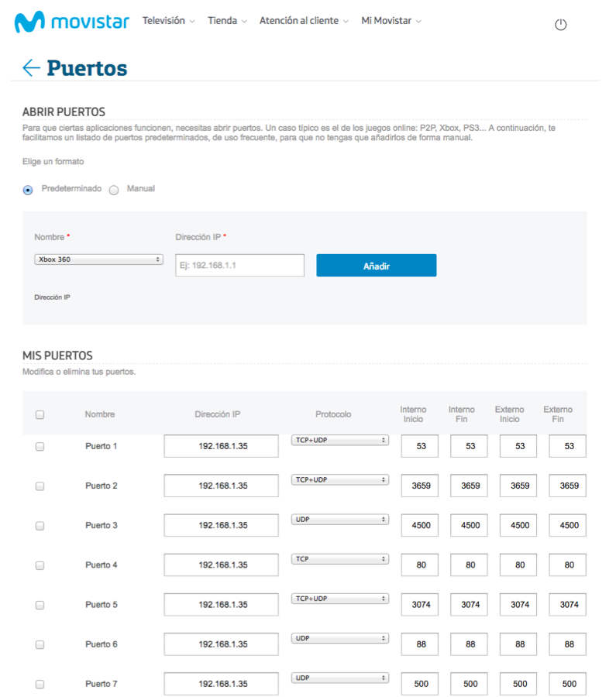616x697 pixels.
Task: Click the Dirección IP input field
Action: point(239,266)
